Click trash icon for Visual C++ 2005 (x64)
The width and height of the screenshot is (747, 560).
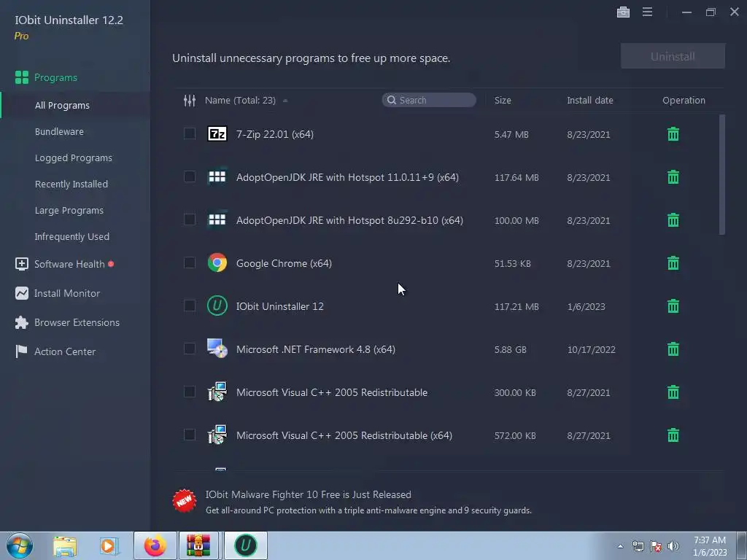[673, 435]
